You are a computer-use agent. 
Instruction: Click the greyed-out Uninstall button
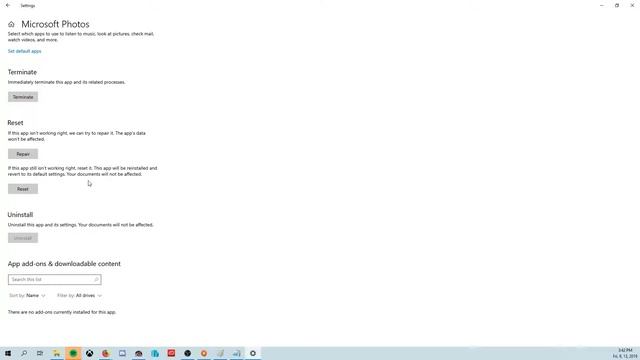click(23, 238)
